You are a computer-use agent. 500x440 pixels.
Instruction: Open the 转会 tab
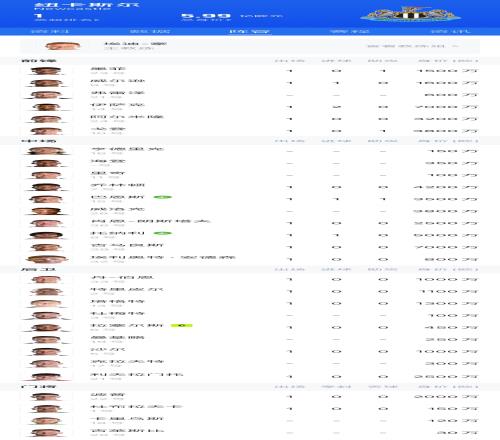[450, 31]
